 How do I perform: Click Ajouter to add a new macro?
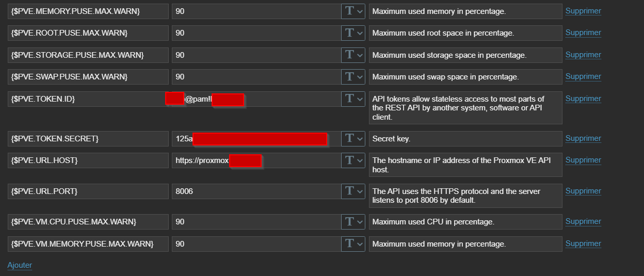pyautogui.click(x=20, y=265)
